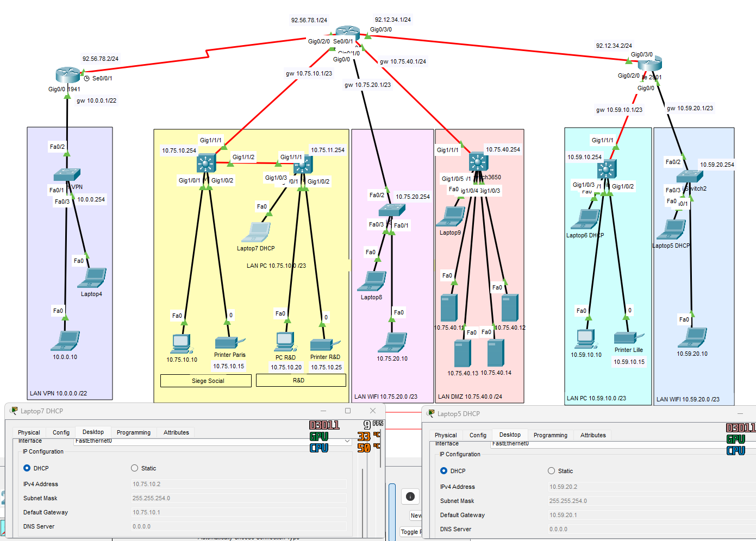Viewport: 756px width, 541px height.
Task: Open Attributes tab in Laptop7 DHCP window
Action: pyautogui.click(x=176, y=432)
